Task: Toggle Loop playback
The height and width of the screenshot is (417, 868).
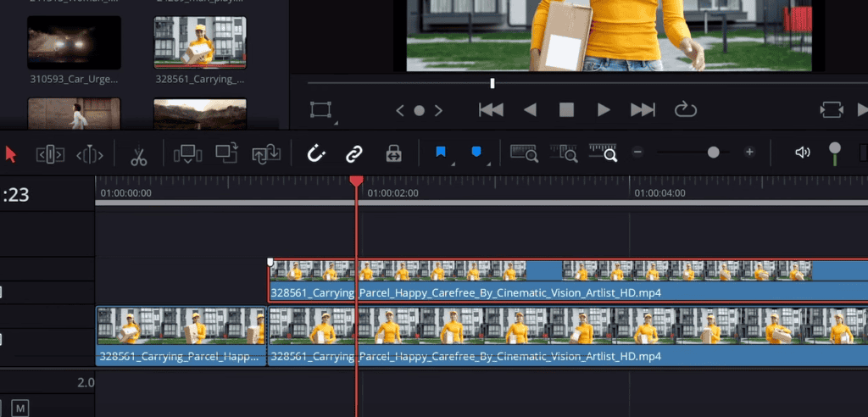Action: tap(685, 109)
